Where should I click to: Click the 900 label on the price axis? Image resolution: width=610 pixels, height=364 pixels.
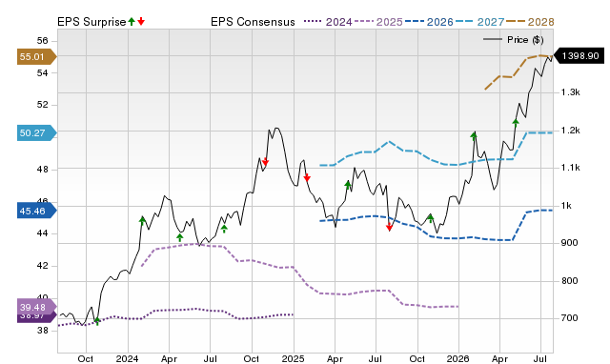tap(570, 243)
